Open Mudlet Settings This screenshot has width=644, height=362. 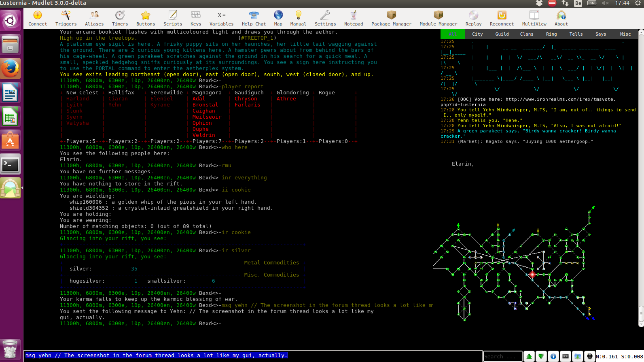(x=325, y=19)
